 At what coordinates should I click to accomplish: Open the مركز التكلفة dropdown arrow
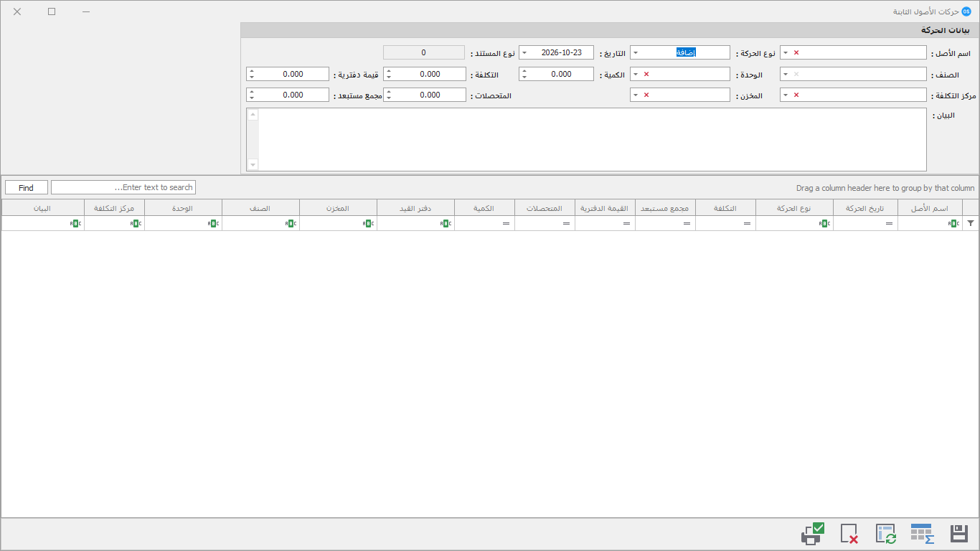coord(786,95)
